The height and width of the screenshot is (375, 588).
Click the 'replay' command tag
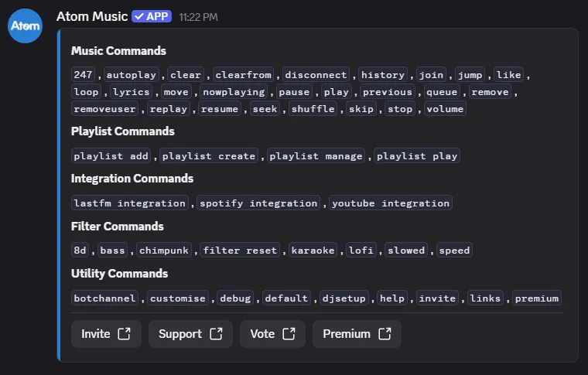[x=169, y=109]
